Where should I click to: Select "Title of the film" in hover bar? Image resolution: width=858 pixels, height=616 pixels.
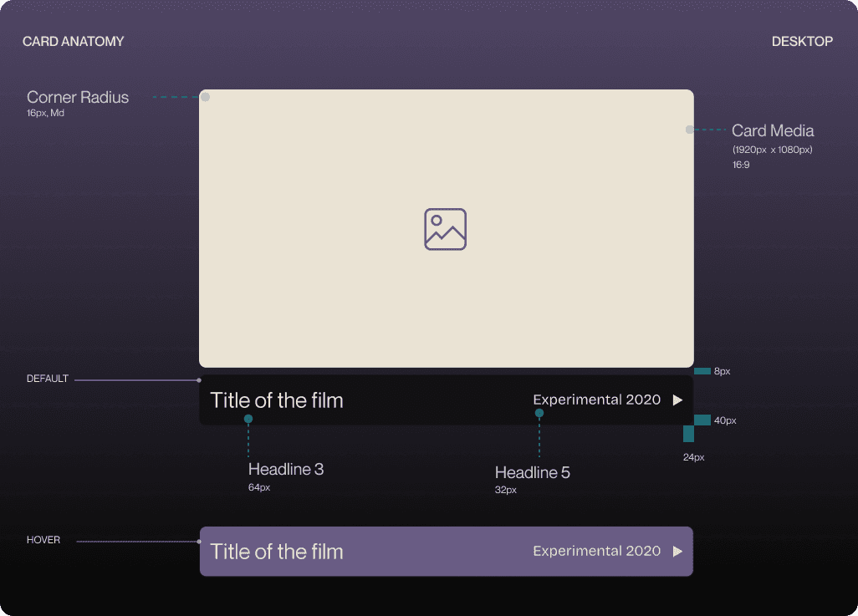tap(276, 552)
